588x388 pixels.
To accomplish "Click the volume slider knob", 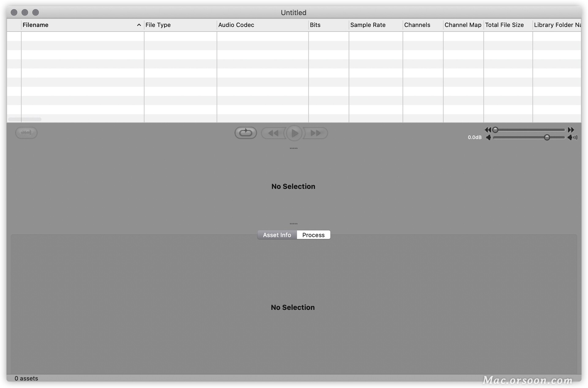I will 547,137.
